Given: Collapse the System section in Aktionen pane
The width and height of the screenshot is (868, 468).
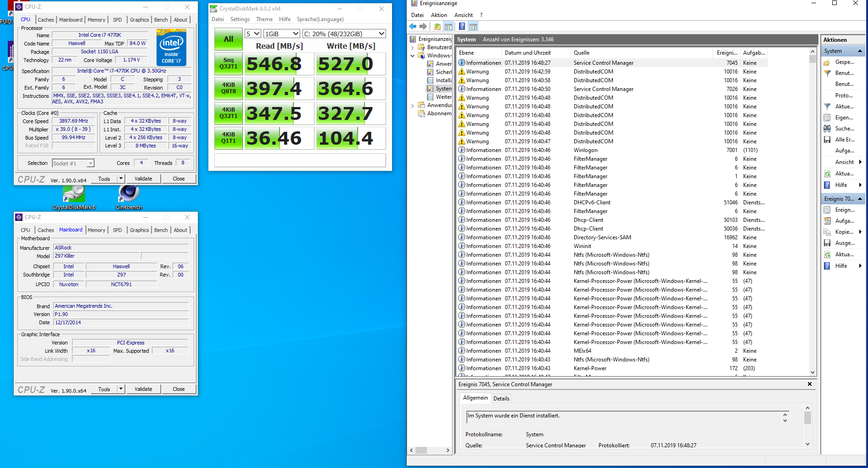Looking at the screenshot, I should tap(860, 51).
